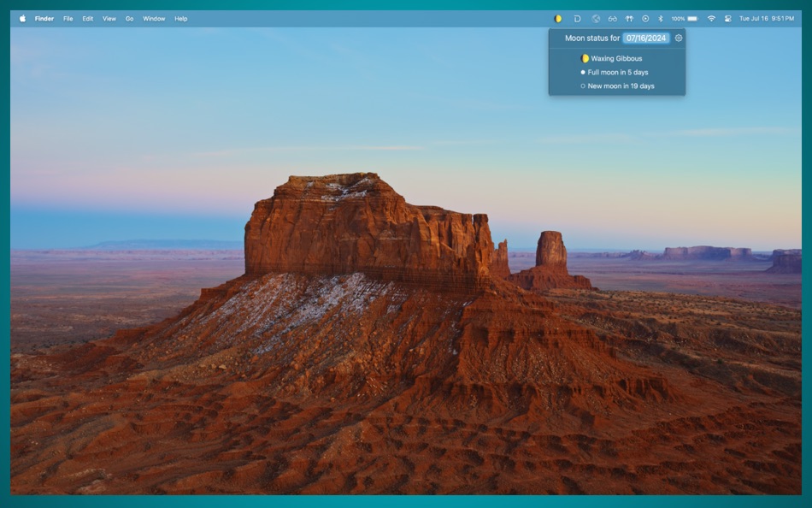Screen dimensions: 812x508
Task: Open the 100% battery status menu
Action: [685, 19]
